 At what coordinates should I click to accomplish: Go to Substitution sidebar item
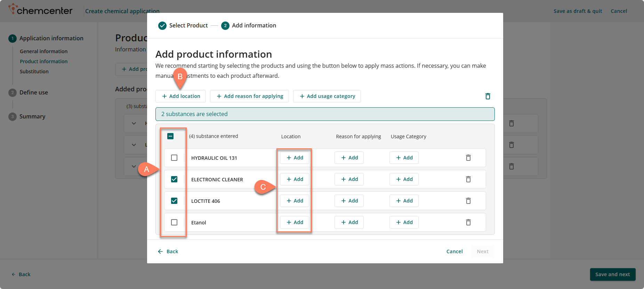tap(34, 72)
